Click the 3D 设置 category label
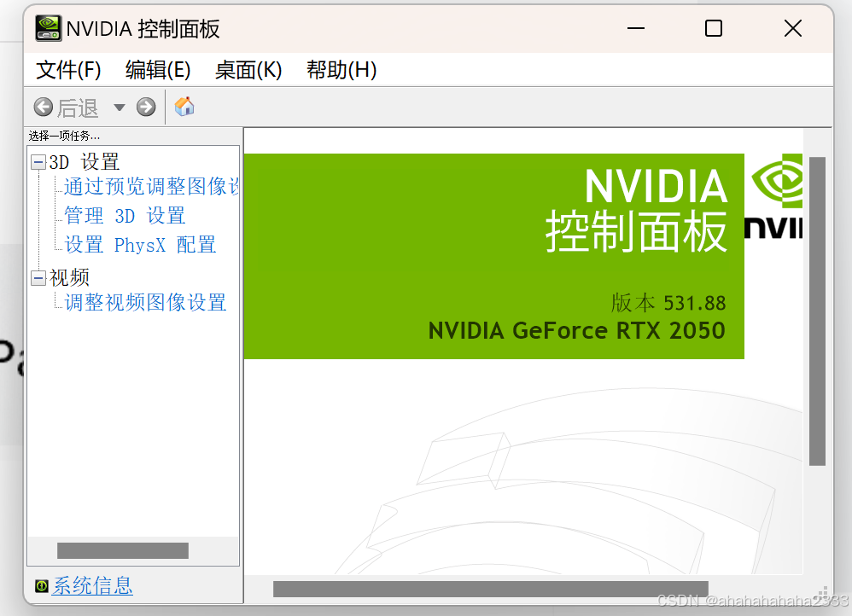 [85, 162]
